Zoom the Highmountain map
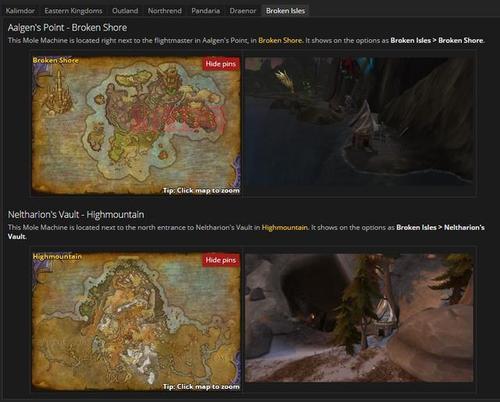This screenshot has width=500, height=402. (x=136, y=321)
